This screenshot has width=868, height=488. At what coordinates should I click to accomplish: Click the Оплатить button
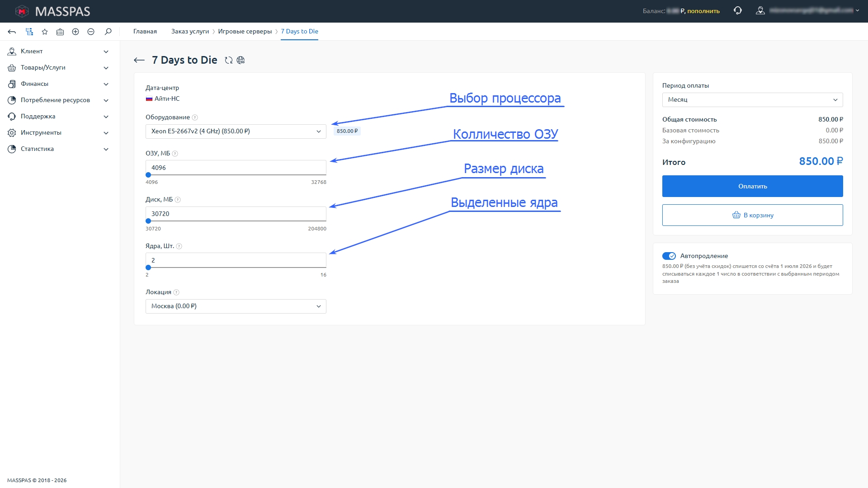(x=753, y=186)
